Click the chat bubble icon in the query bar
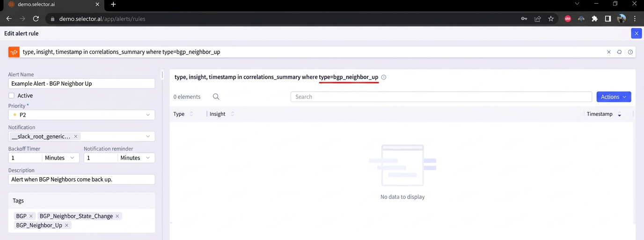 pyautogui.click(x=619, y=52)
